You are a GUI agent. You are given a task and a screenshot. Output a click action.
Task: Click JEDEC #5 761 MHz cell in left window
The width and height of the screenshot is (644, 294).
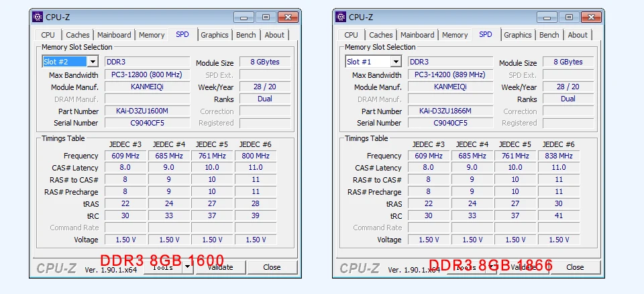tap(212, 156)
